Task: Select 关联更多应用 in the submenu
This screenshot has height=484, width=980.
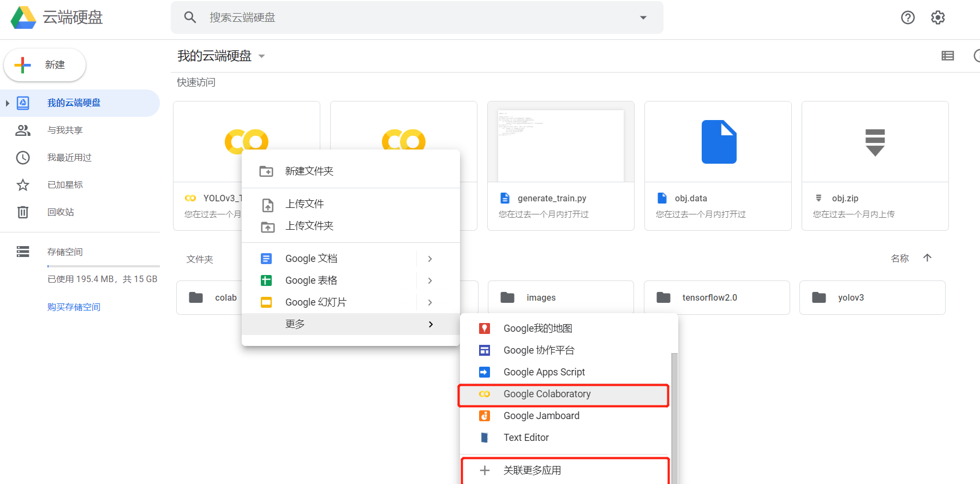Action: pos(565,470)
